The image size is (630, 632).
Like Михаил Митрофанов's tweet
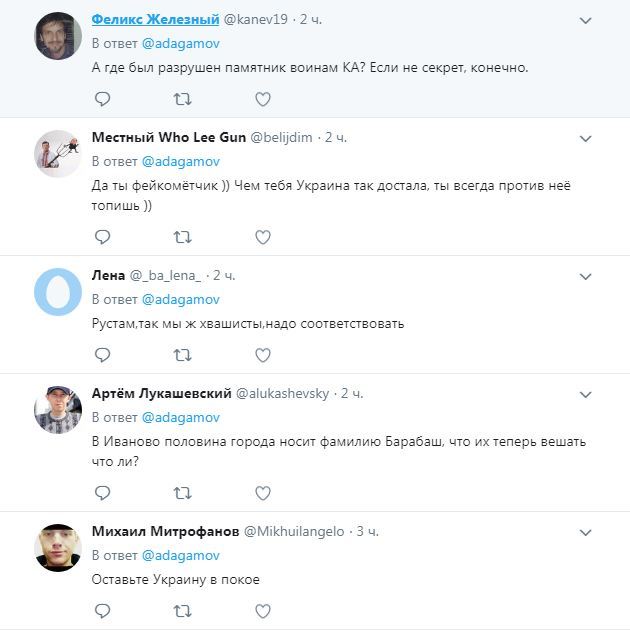[x=262, y=611]
